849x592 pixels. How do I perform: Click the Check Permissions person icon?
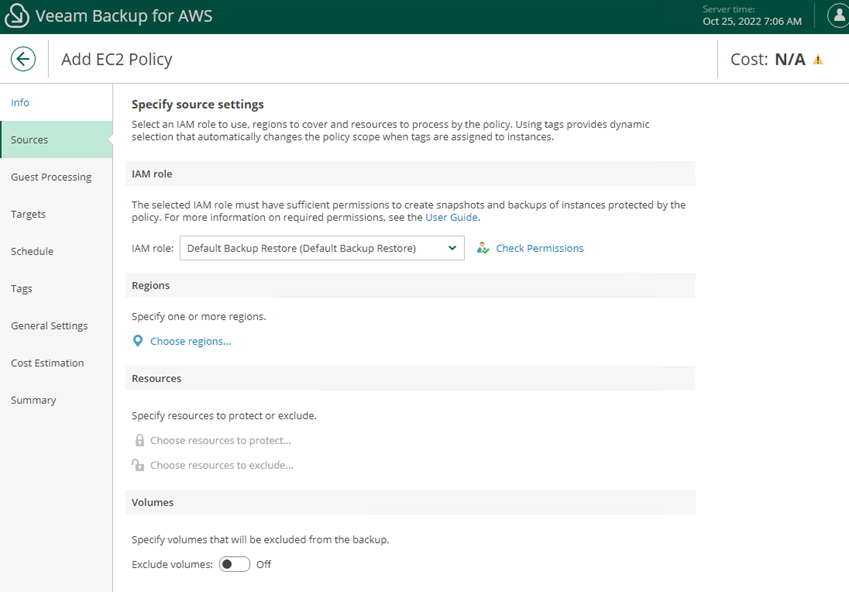click(482, 248)
